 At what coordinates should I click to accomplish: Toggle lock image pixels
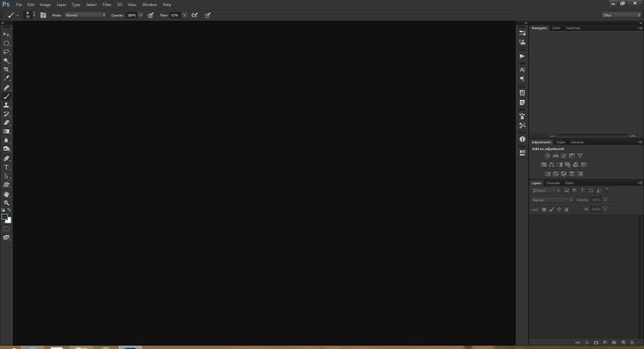(x=552, y=209)
